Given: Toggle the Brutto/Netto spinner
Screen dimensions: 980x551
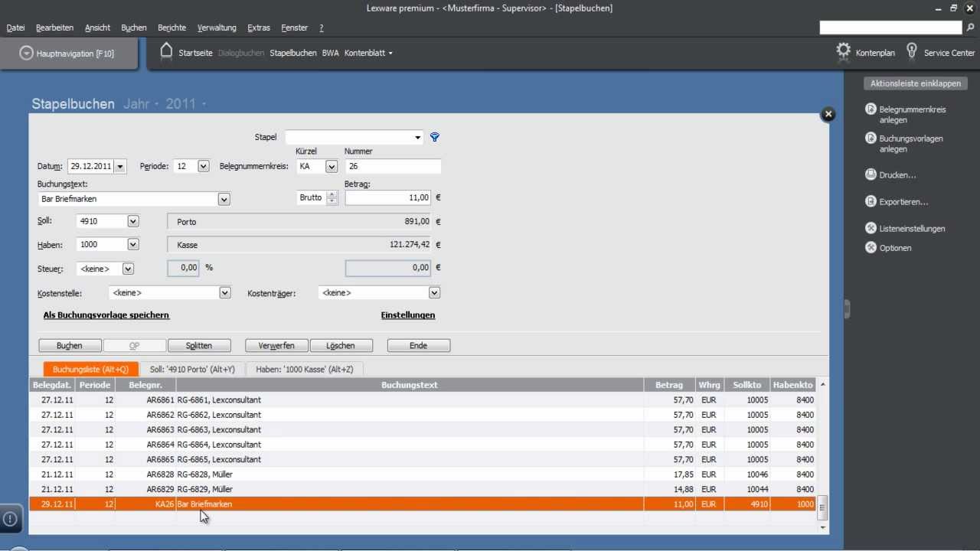Looking at the screenshot, I should [x=332, y=197].
